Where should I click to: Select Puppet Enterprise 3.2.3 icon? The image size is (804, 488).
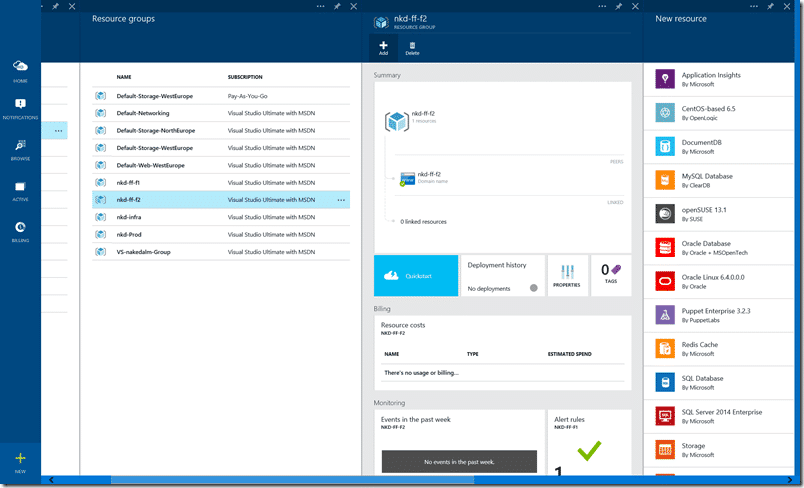point(665,315)
